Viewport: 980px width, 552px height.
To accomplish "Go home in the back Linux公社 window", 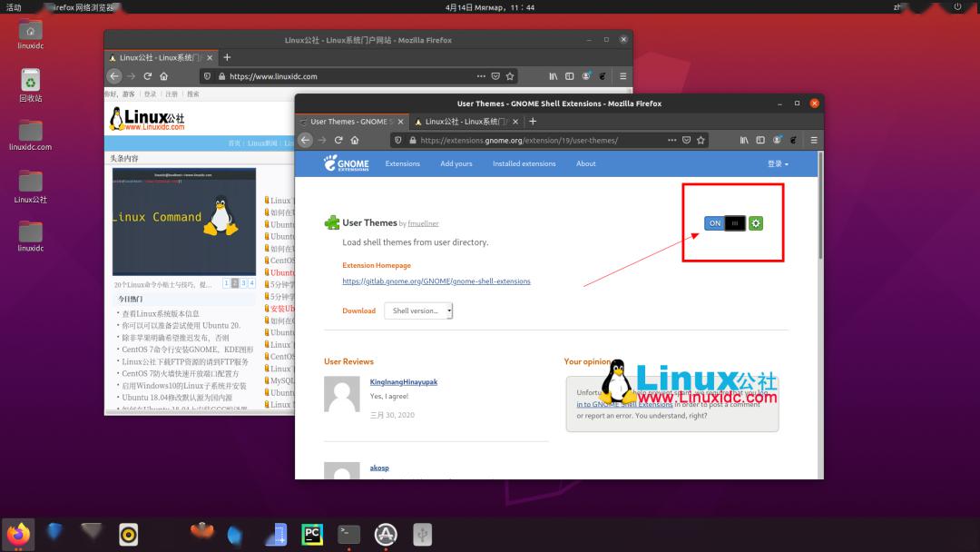I will 163,76.
